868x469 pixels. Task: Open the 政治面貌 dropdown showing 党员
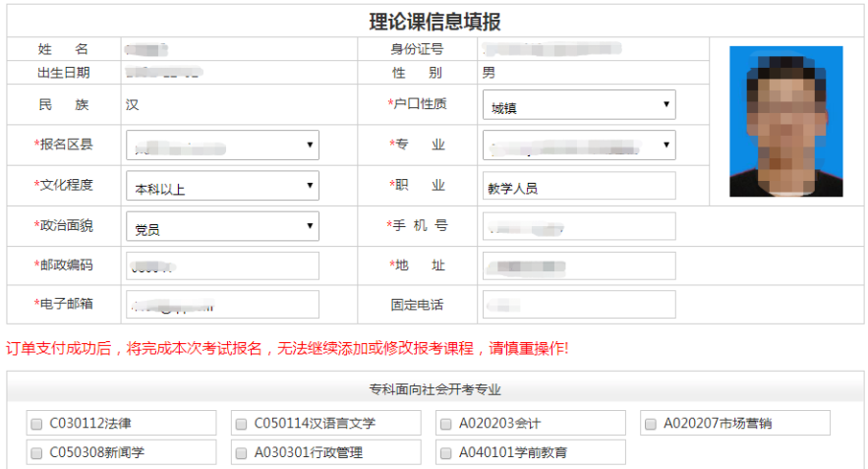pyautogui.click(x=222, y=226)
